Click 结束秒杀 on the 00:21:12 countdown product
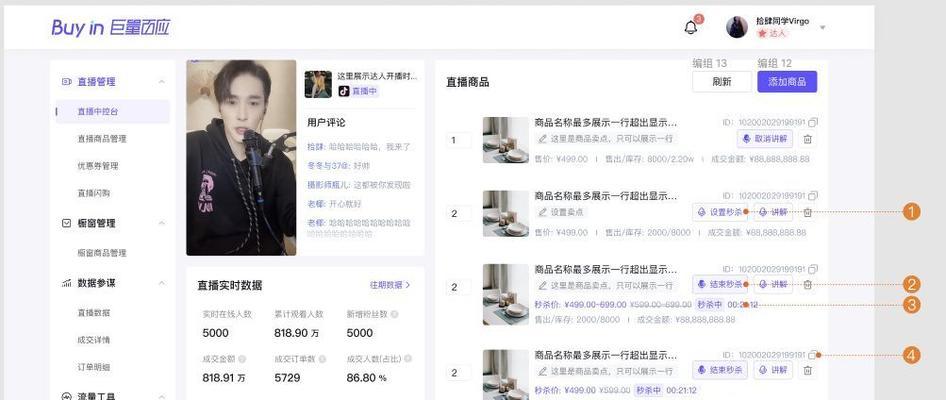Screen dimensions: 946x400 click(x=720, y=370)
